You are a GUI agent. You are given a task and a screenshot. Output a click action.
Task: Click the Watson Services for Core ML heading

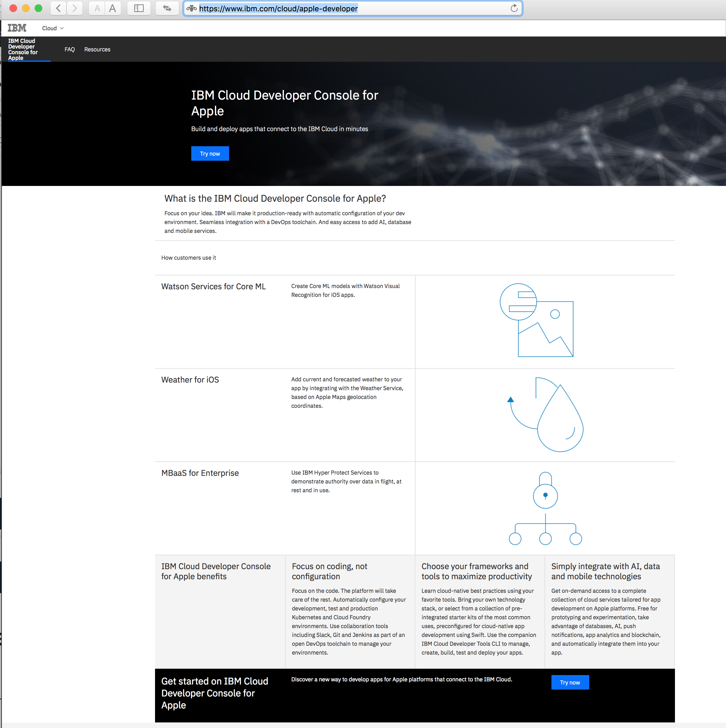(213, 286)
